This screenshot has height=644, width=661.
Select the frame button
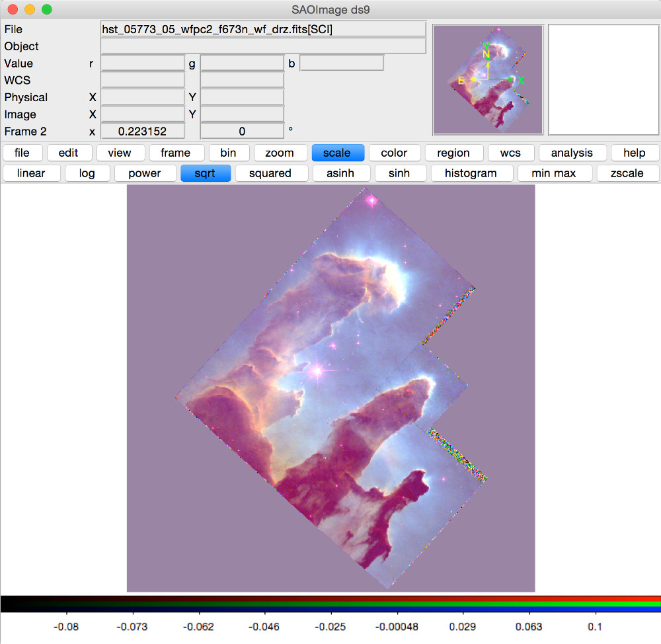point(175,153)
